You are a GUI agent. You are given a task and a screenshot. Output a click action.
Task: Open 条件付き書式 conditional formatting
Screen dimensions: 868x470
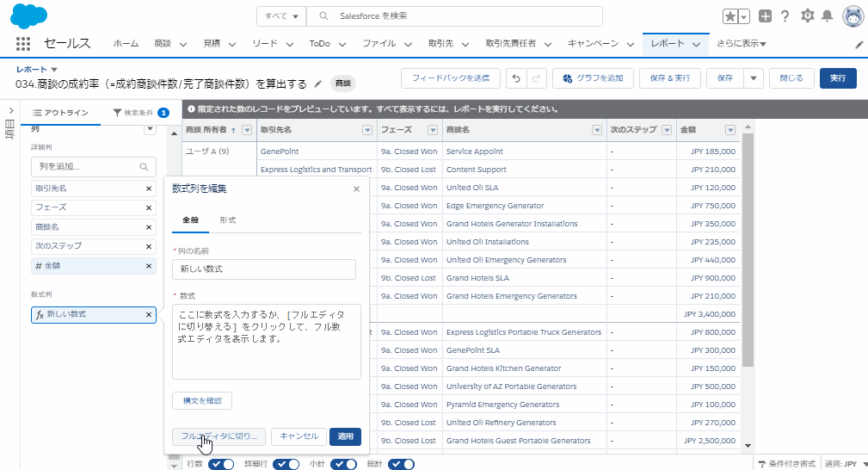(x=786, y=464)
